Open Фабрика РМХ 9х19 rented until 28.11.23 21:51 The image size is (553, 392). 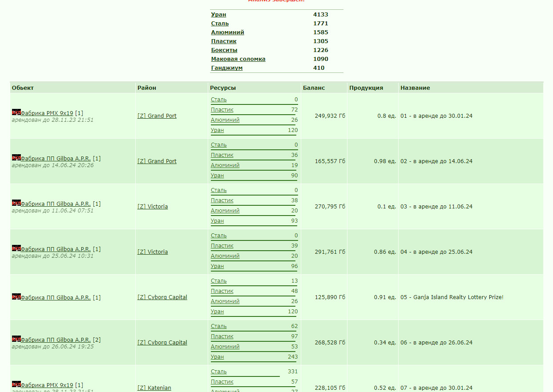point(47,113)
